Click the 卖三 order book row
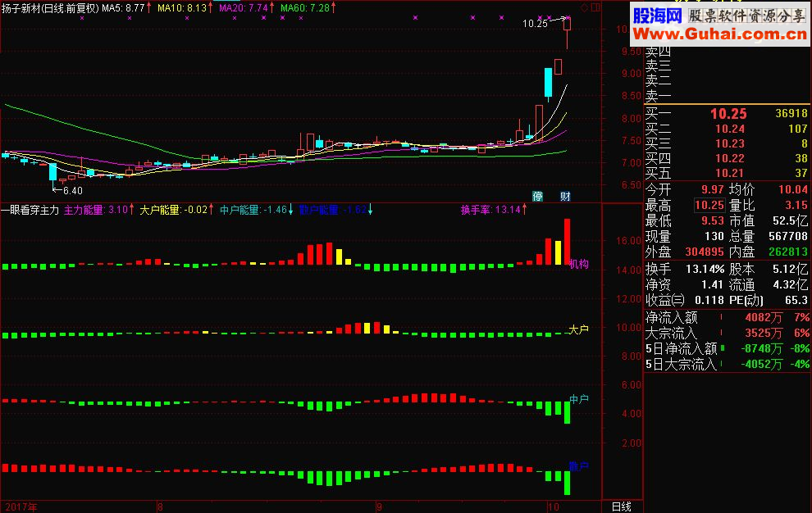This screenshot has height=513, width=812. pos(726,66)
